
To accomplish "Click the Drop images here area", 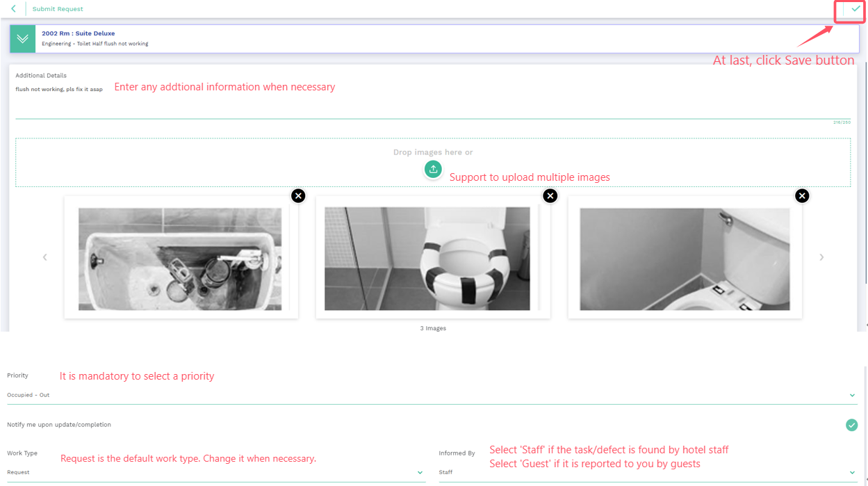I will point(433,162).
